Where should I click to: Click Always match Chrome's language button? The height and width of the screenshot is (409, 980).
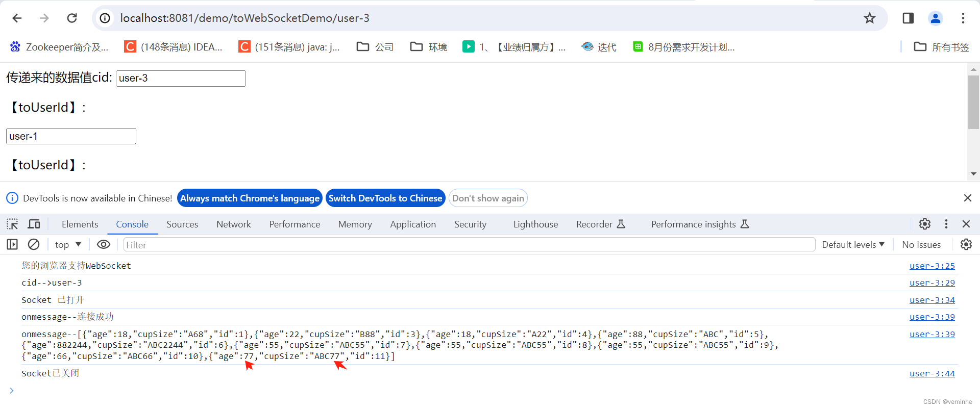pos(250,198)
